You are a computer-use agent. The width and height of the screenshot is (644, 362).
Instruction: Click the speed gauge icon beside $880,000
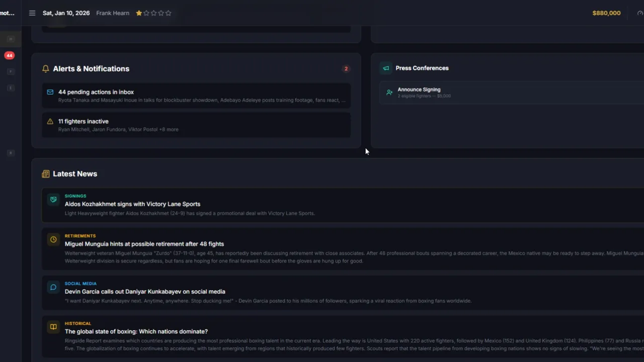640,13
